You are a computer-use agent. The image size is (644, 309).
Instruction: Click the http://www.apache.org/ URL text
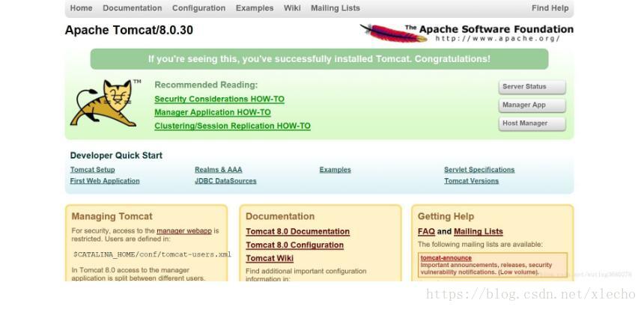click(x=498, y=39)
